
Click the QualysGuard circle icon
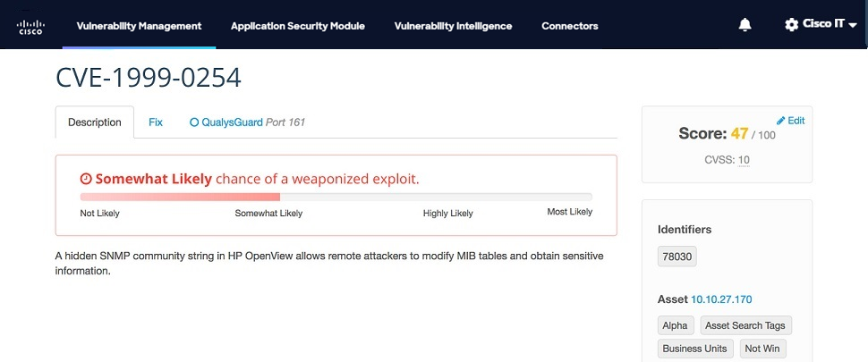[194, 122]
